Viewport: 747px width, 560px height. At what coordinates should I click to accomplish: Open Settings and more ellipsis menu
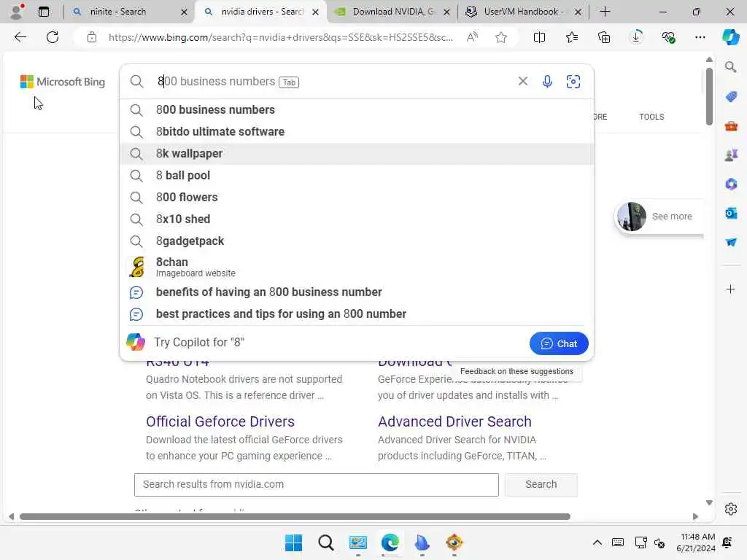point(700,37)
